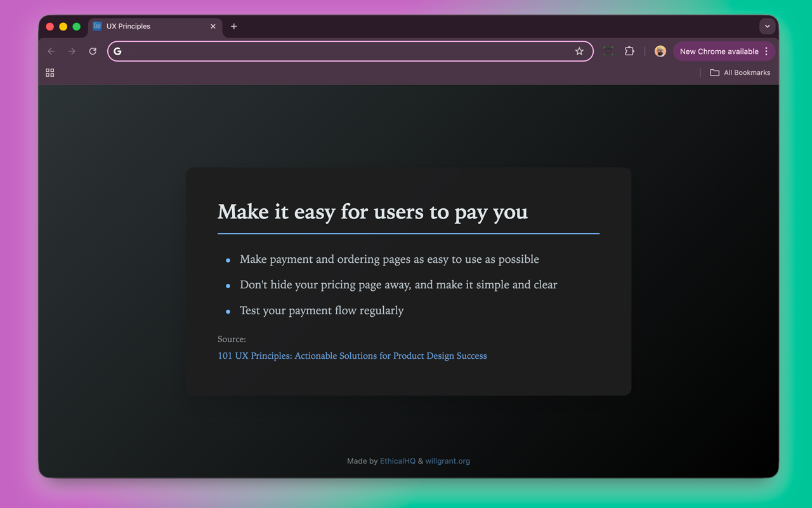Go forward using the forward arrow
812x508 pixels.
(72, 51)
